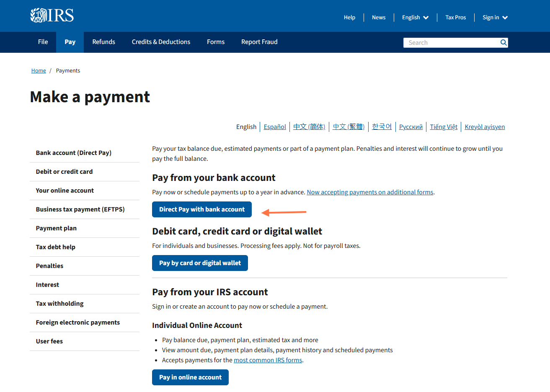Screen dimensions: 550x392
Task: Open Tax debt help sidebar link
Action: [85, 247]
